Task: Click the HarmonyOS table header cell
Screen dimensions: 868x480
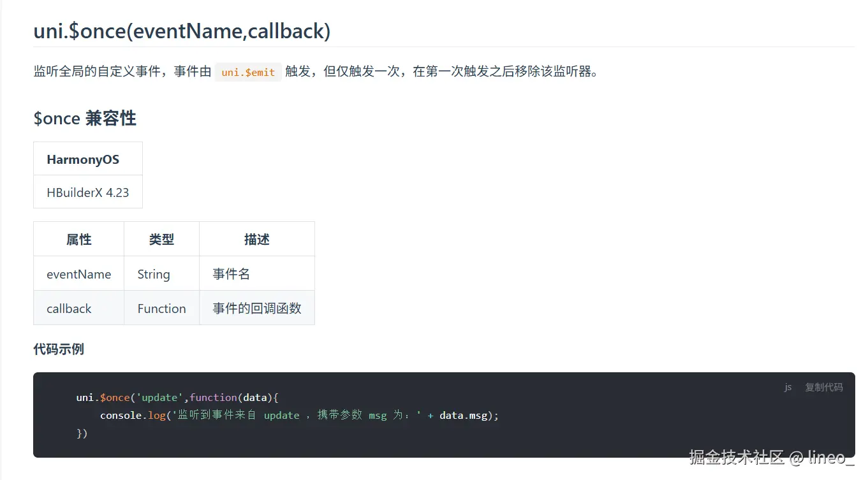Action: (x=83, y=159)
